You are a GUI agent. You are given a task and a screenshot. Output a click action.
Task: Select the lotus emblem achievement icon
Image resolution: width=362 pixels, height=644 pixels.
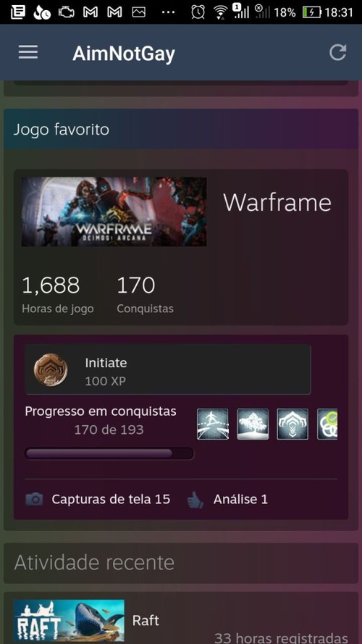coord(292,424)
